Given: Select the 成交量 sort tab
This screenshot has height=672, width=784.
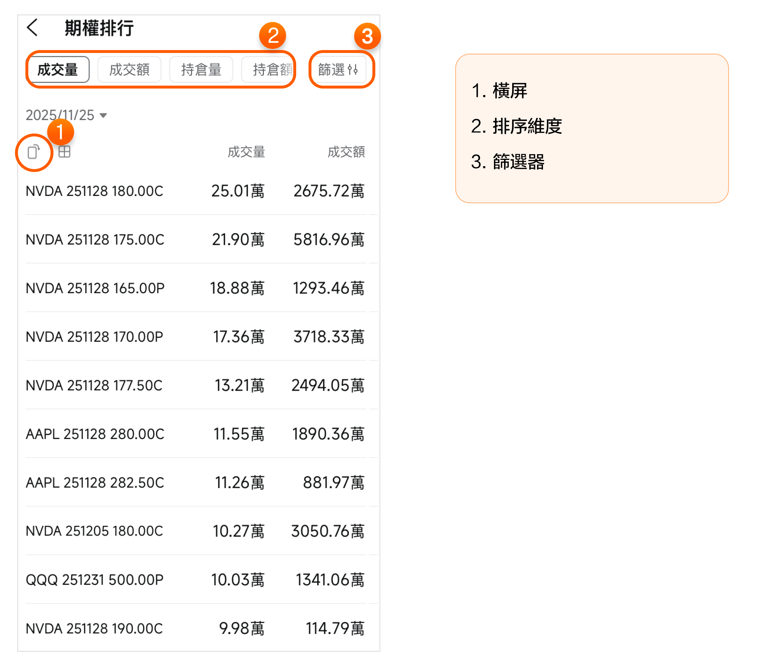Looking at the screenshot, I should click(x=58, y=70).
